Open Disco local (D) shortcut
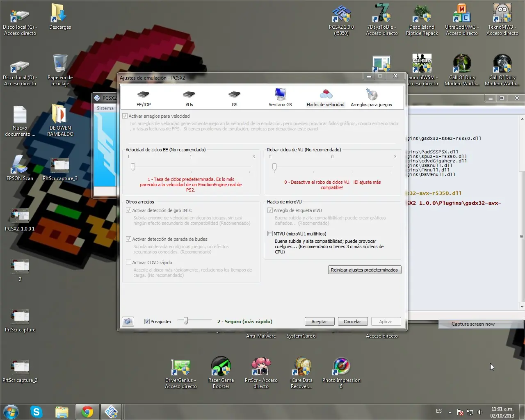The image size is (525, 420). click(x=20, y=71)
